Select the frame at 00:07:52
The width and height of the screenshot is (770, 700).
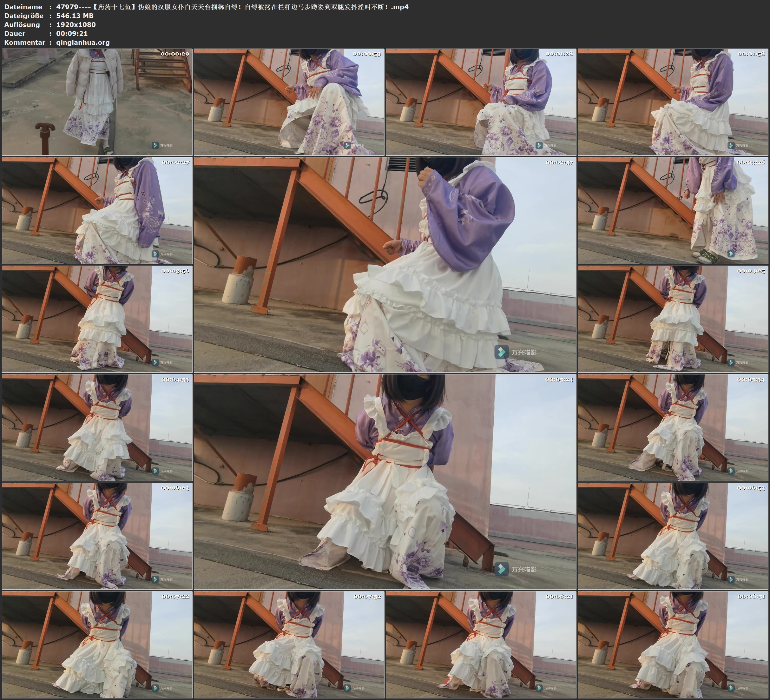tap(289, 644)
